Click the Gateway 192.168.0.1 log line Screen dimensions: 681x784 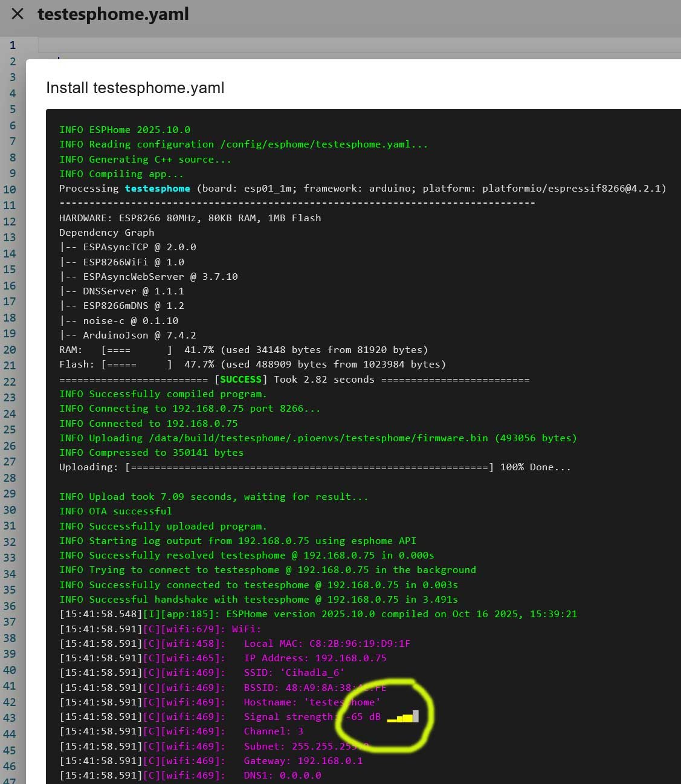coord(303,761)
